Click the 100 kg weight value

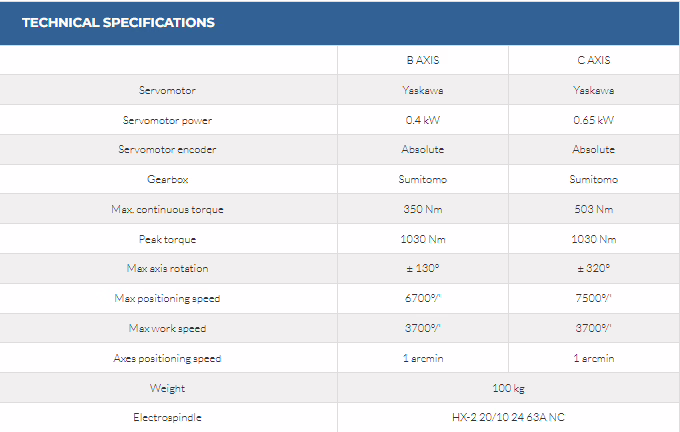coord(508,387)
